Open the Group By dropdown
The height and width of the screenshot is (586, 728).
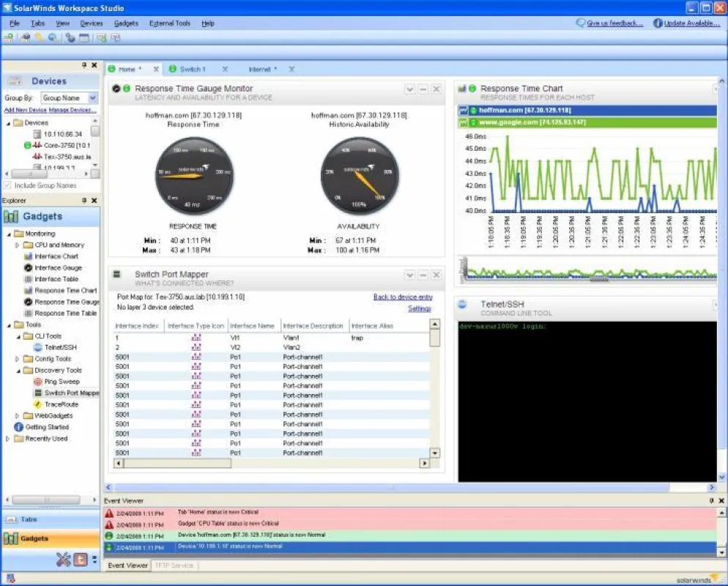93,98
